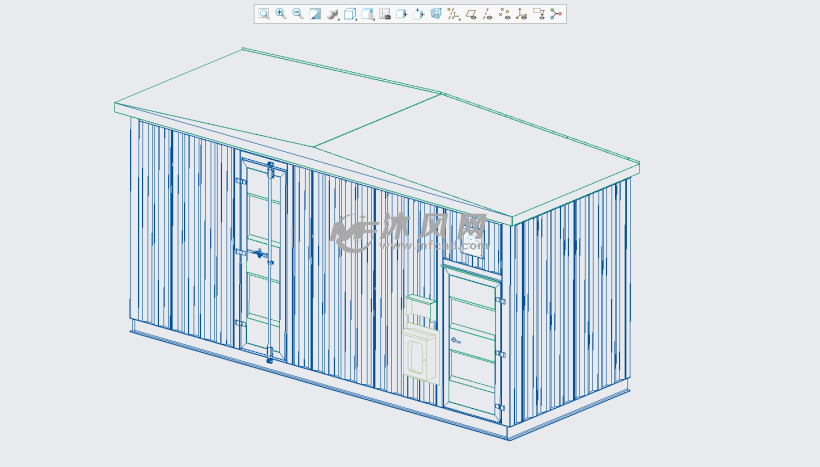Viewport: 820px width, 467px height.
Task: Click the Refit view icon
Action: pyautogui.click(x=264, y=14)
